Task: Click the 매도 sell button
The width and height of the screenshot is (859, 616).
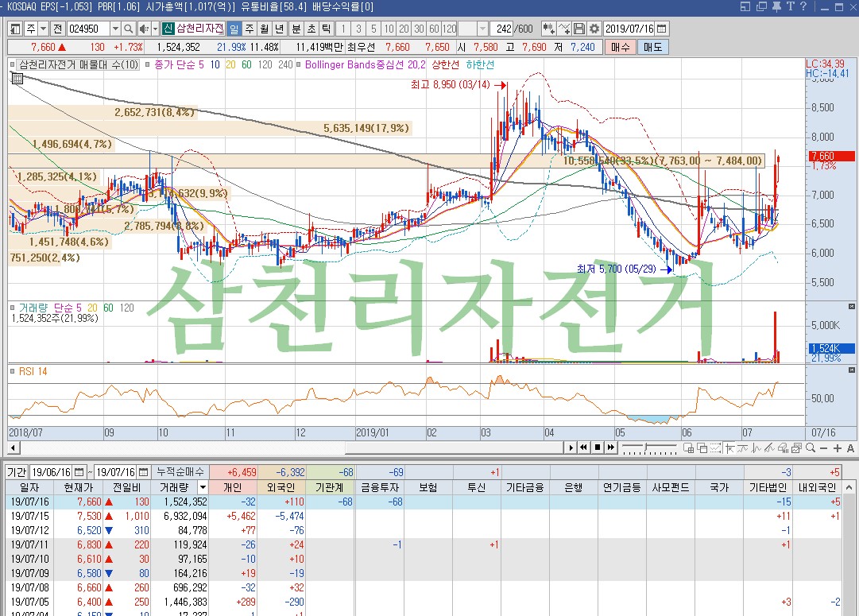Action: click(652, 47)
